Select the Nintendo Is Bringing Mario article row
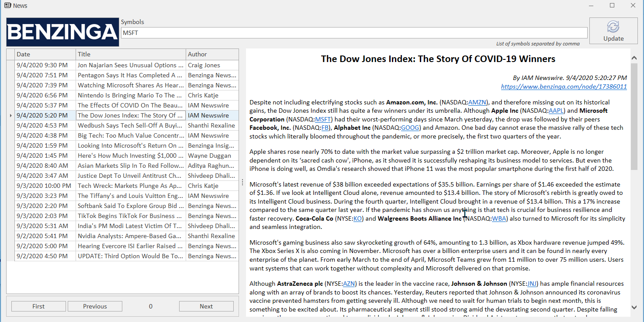 (x=130, y=95)
